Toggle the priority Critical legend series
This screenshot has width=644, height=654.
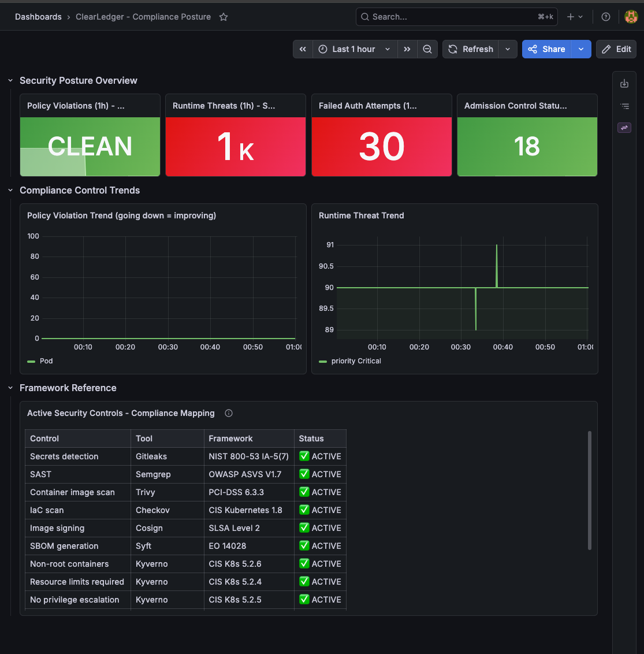pyautogui.click(x=350, y=361)
